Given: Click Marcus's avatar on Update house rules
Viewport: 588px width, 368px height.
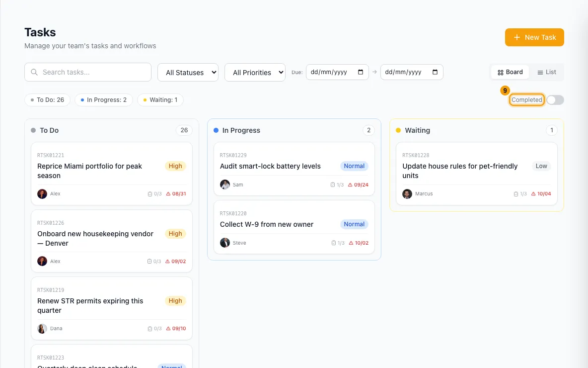Looking at the screenshot, I should click(x=407, y=194).
